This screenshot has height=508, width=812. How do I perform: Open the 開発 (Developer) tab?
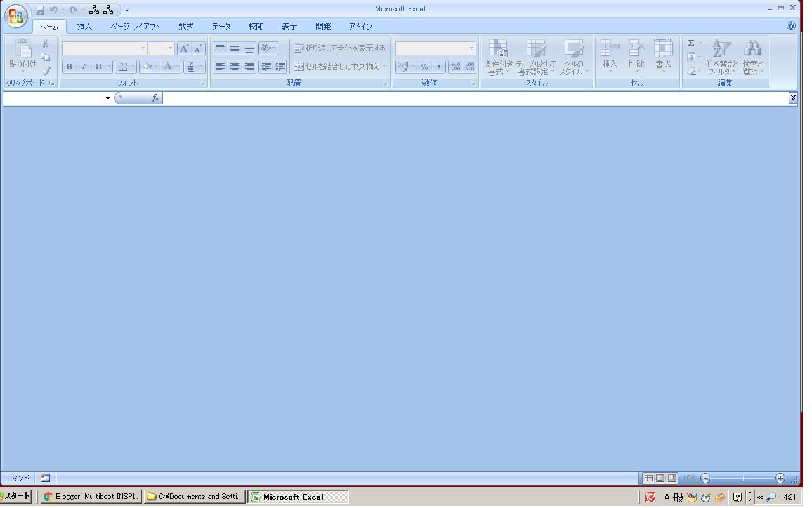323,27
